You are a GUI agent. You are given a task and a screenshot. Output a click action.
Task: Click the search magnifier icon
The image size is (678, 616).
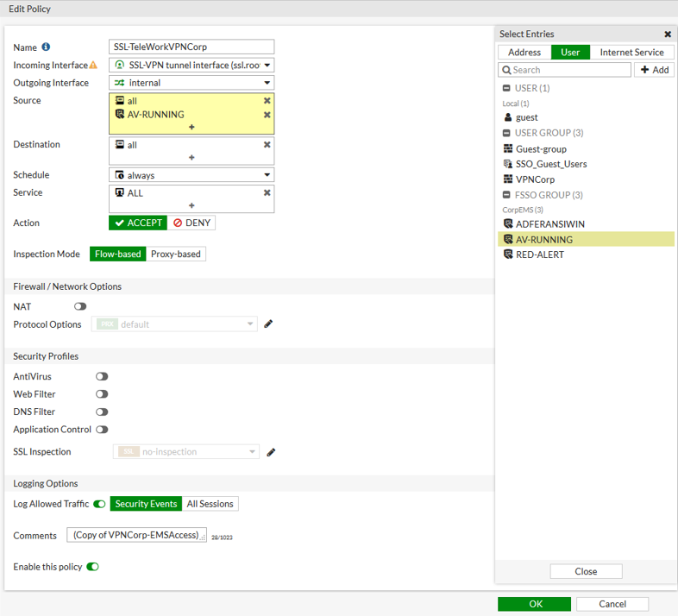(x=506, y=70)
